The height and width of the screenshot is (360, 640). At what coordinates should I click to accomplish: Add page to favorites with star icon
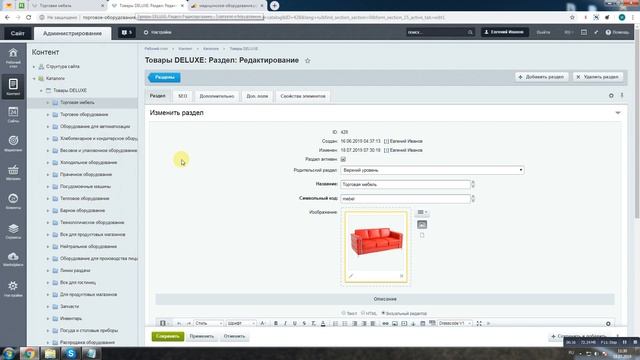pos(308,60)
